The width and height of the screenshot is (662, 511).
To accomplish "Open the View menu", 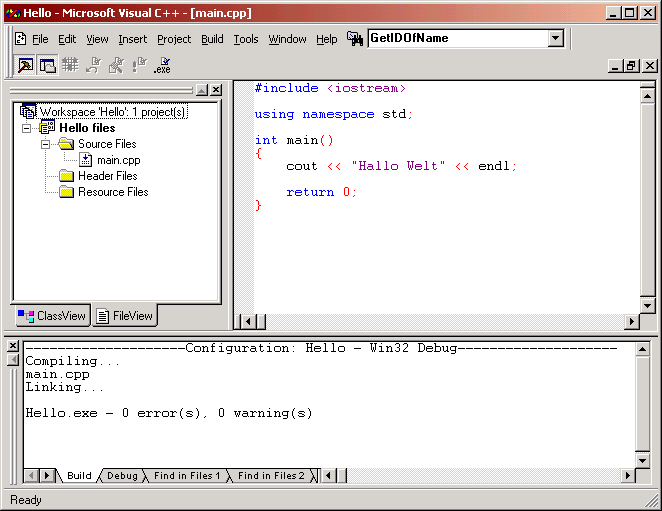I will [x=98, y=39].
